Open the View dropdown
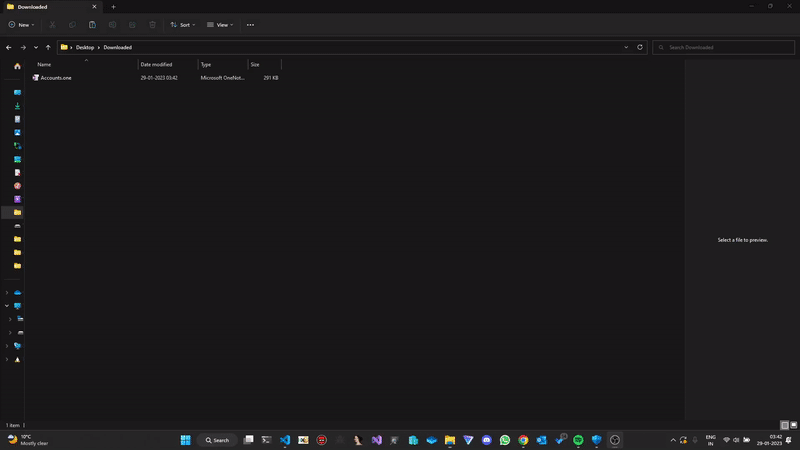 (220, 24)
